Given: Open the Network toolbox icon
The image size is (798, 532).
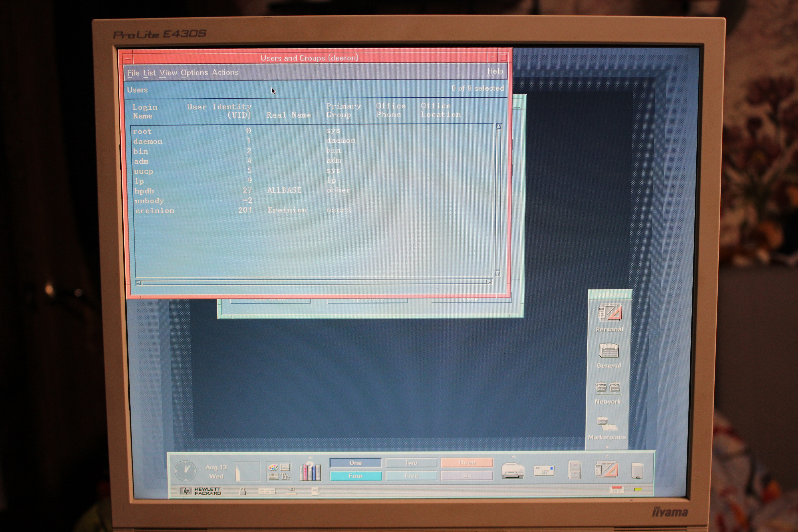Looking at the screenshot, I should tap(608, 388).
